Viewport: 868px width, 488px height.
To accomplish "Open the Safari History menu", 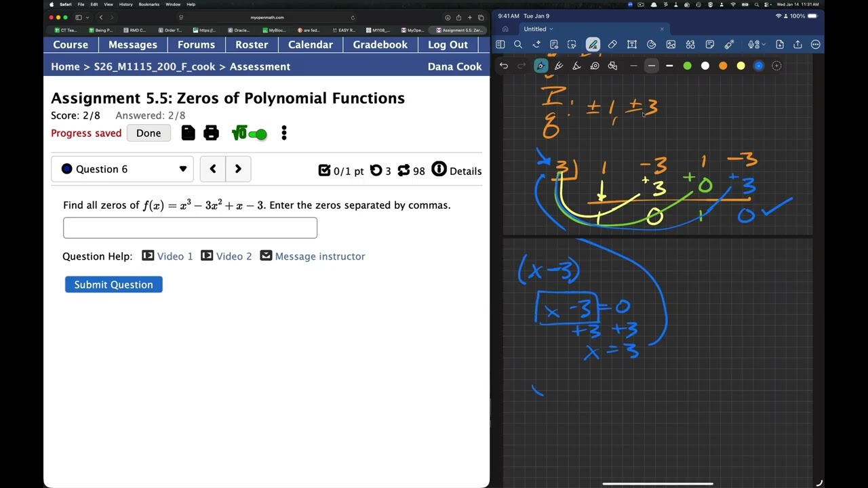I will 126,4.
